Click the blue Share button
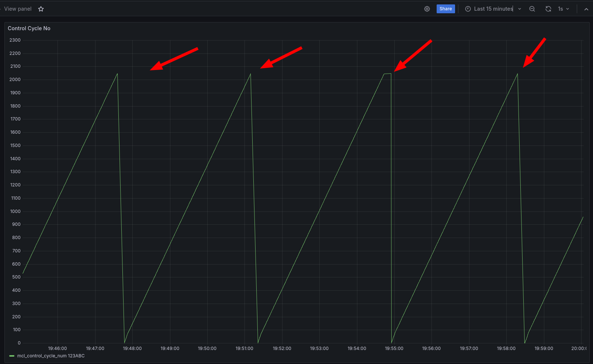Image resolution: width=593 pixels, height=364 pixels. point(445,9)
